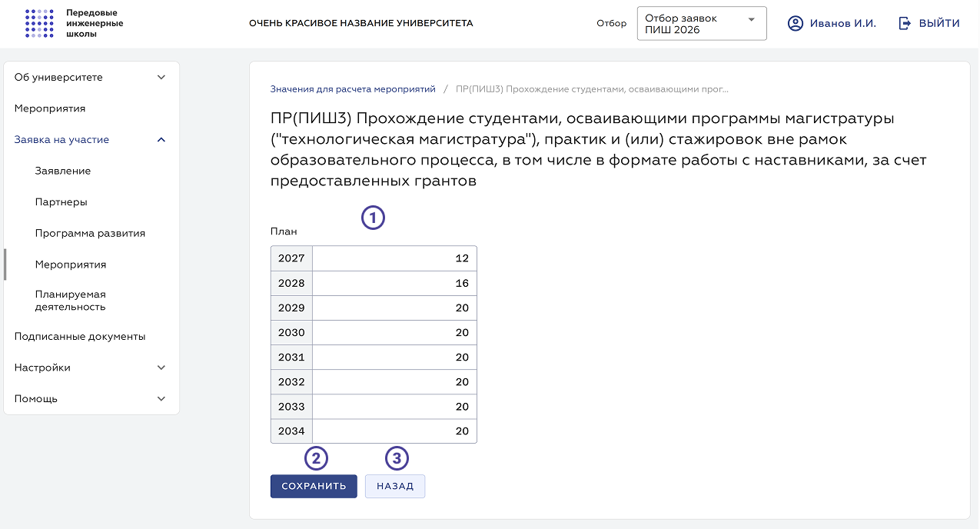
Task: Follow breadcrumb Значения для расчета мероприятий
Action: (x=353, y=89)
